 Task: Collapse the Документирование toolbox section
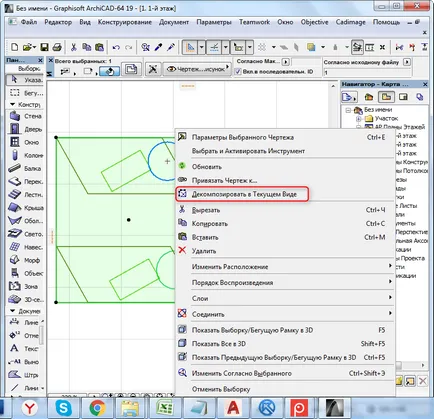[x=13, y=311]
